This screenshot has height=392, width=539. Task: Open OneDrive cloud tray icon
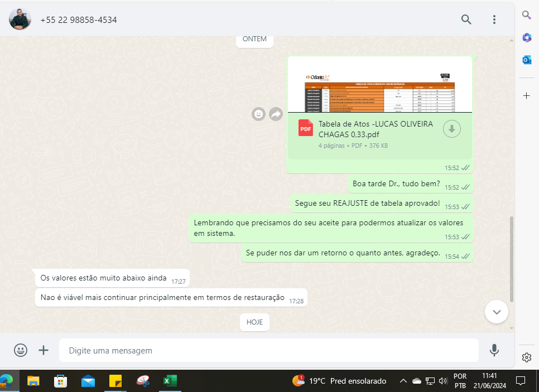coord(417,381)
